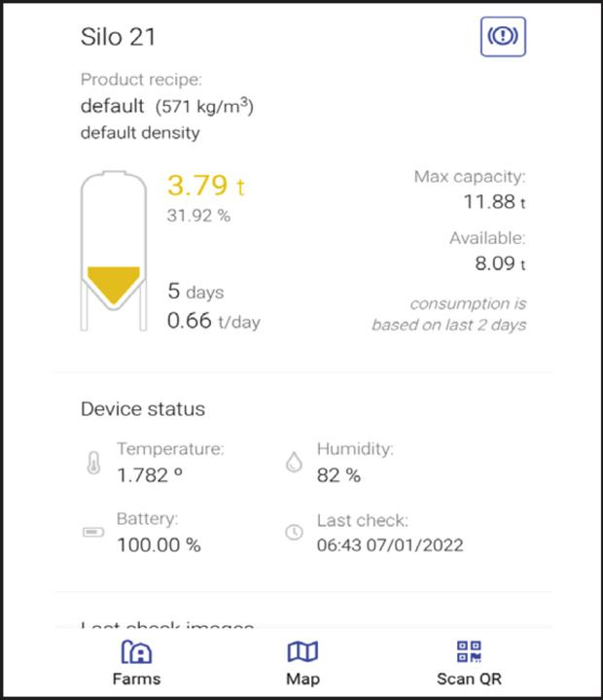Image resolution: width=603 pixels, height=700 pixels.
Task: Click the 3.79 t current weight value
Action: (x=198, y=186)
